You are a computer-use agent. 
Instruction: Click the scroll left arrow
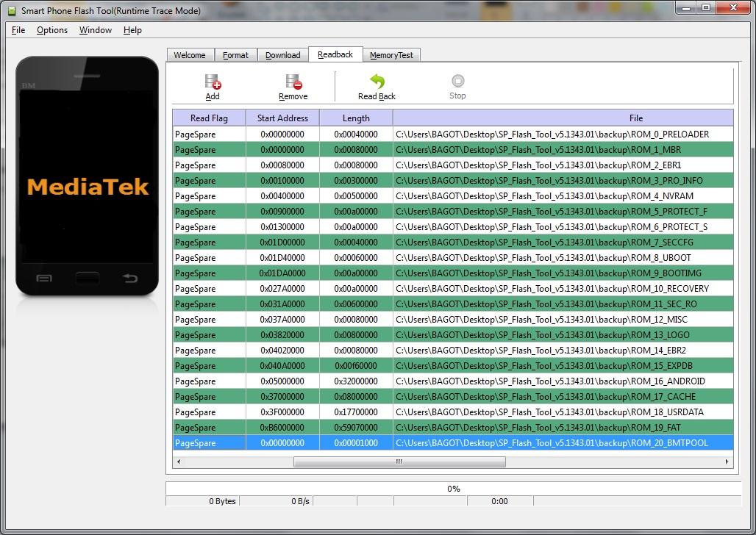point(179,462)
